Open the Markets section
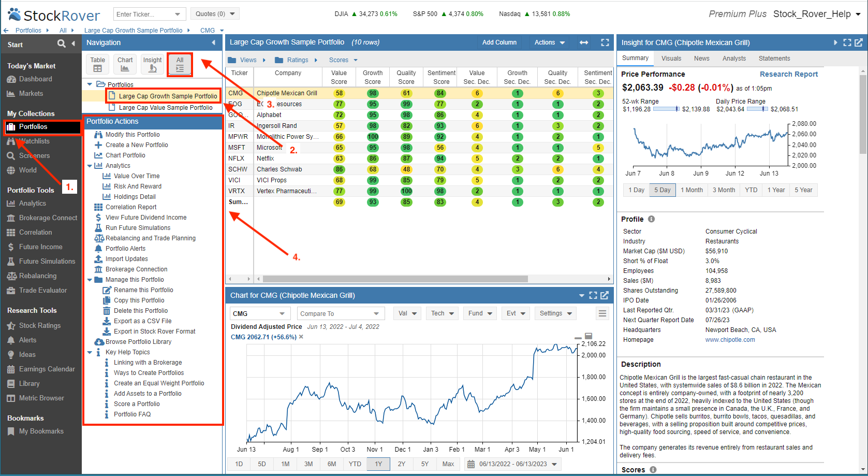868x476 pixels. tap(31, 93)
